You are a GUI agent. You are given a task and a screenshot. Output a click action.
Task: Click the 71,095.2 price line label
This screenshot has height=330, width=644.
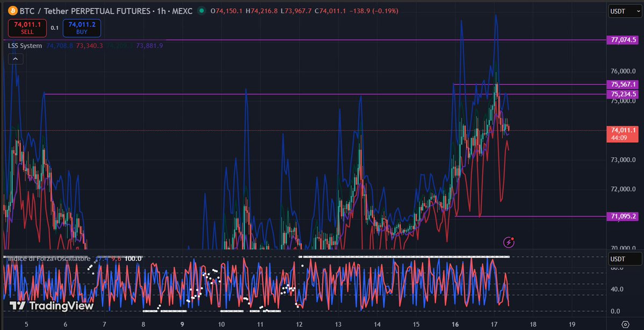(x=624, y=216)
